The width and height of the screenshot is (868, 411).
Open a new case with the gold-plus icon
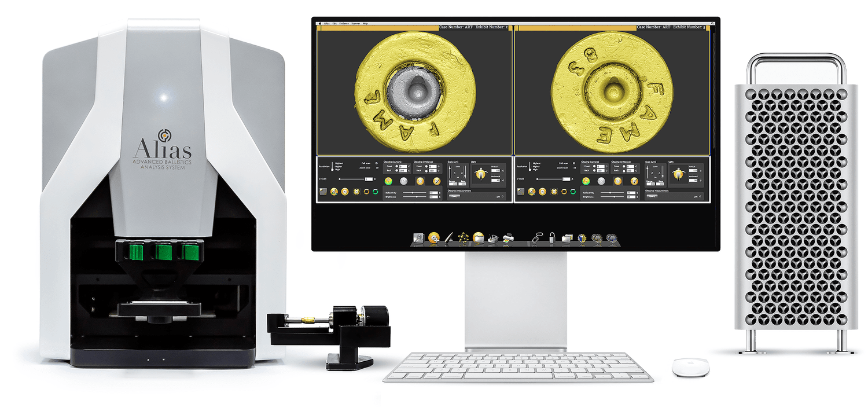pyautogui.click(x=435, y=238)
